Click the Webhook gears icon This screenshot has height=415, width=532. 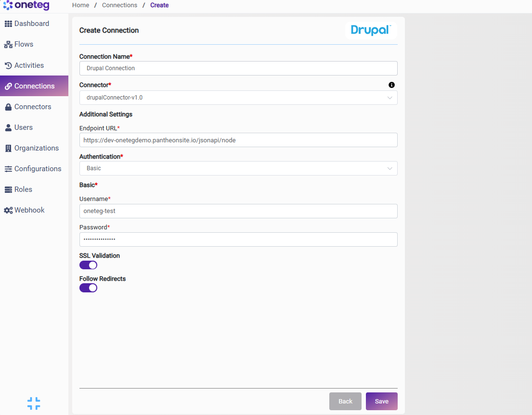click(8, 210)
